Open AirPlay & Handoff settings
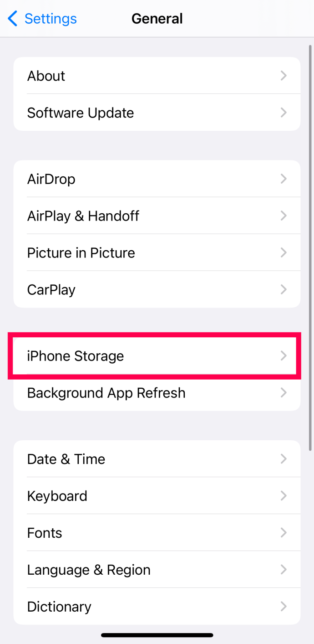314x644 pixels. pos(157,216)
